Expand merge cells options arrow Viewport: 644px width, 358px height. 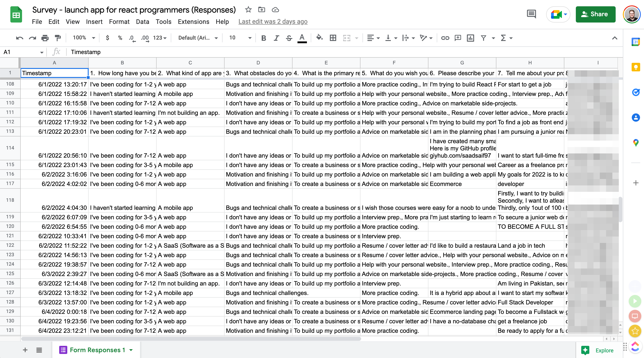(x=357, y=38)
